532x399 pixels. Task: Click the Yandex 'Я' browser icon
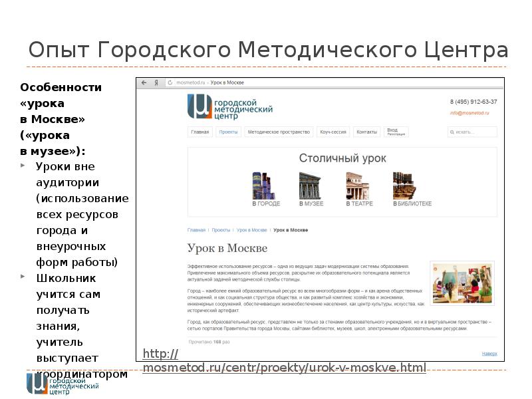tap(156, 82)
